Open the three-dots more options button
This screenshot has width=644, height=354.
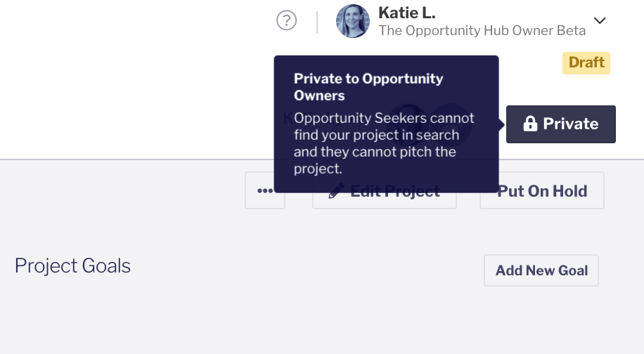(x=265, y=191)
